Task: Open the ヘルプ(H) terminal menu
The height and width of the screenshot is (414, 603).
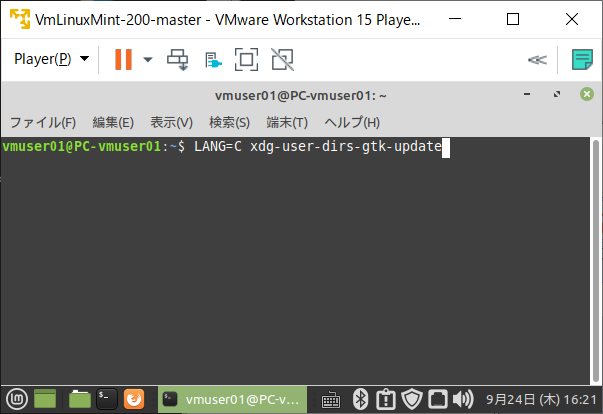Action: point(352,122)
